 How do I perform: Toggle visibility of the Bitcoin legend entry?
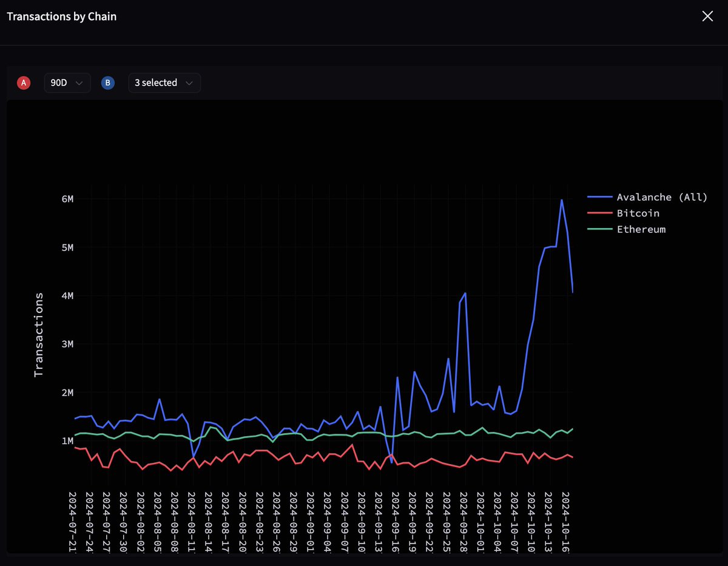(637, 213)
